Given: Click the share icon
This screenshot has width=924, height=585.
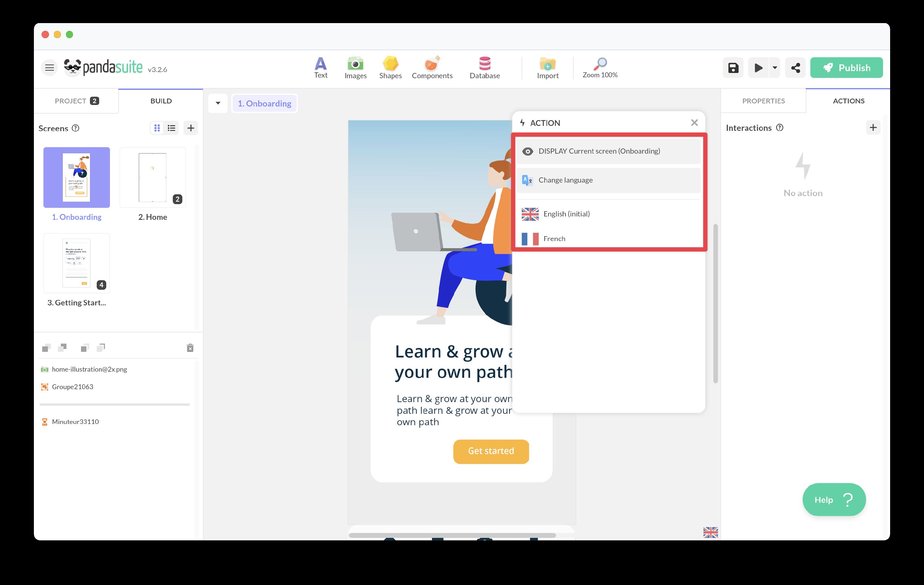Looking at the screenshot, I should click(795, 68).
